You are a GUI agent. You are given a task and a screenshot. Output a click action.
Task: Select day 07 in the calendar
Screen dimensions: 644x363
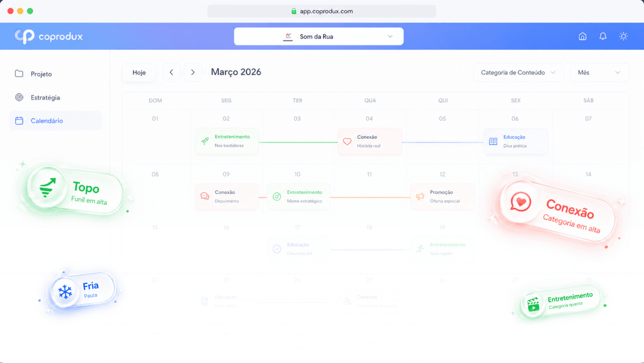589,119
